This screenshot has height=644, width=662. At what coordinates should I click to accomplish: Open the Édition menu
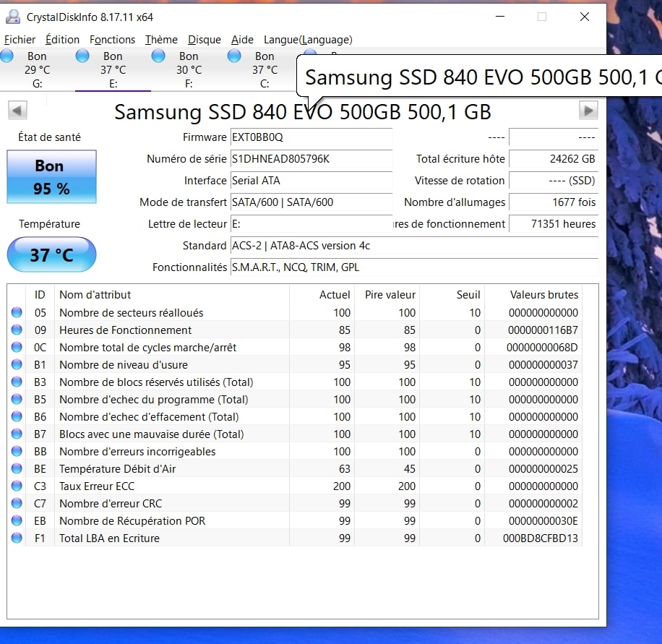[x=62, y=40]
